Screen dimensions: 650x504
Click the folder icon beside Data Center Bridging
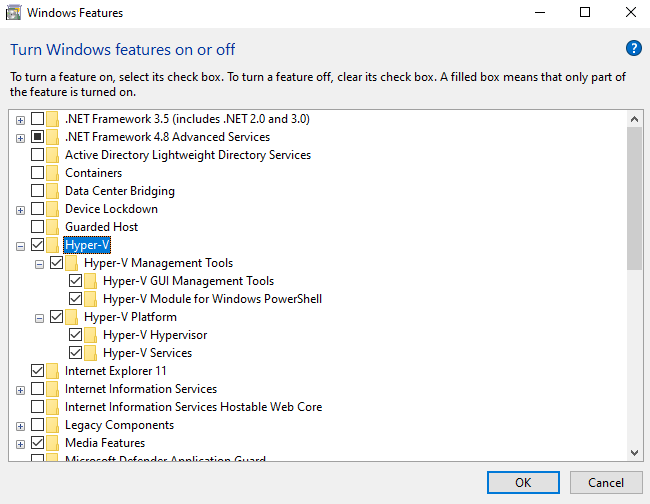(53, 191)
